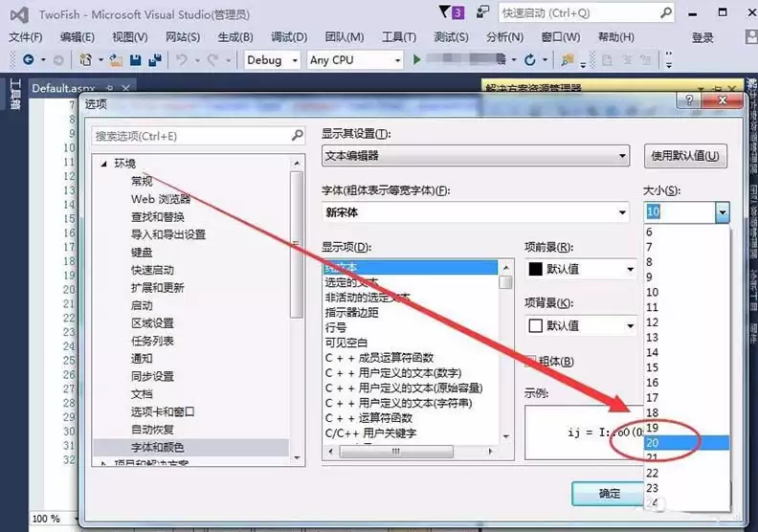
Task: Click the 确定 button
Action: coord(609,494)
